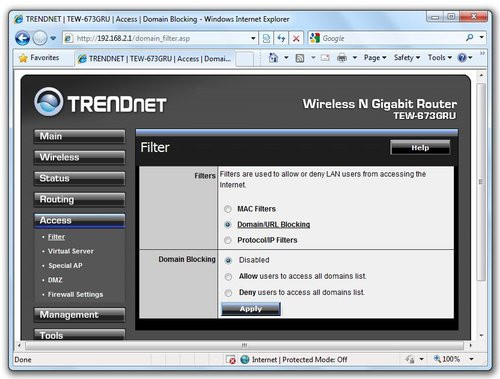Open the Special AP submenu link
Screen dimensions: 500x379
[65, 266]
